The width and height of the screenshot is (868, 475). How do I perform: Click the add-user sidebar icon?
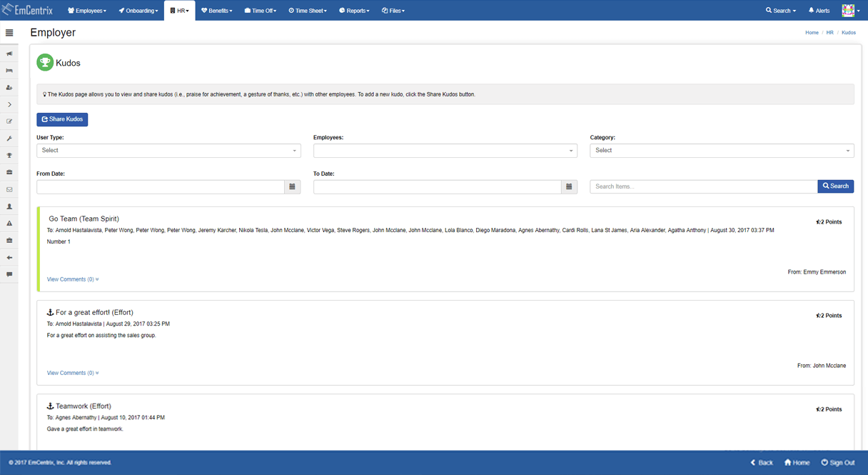pos(9,88)
